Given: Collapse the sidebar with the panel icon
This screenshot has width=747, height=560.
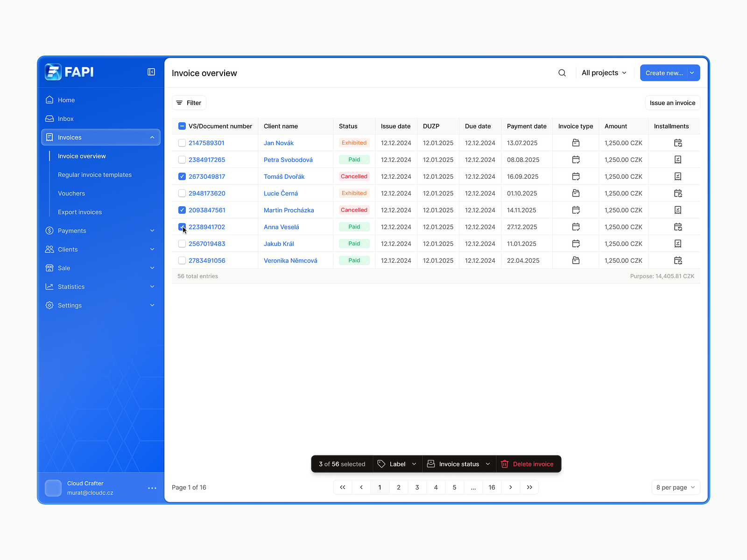Looking at the screenshot, I should (x=151, y=72).
